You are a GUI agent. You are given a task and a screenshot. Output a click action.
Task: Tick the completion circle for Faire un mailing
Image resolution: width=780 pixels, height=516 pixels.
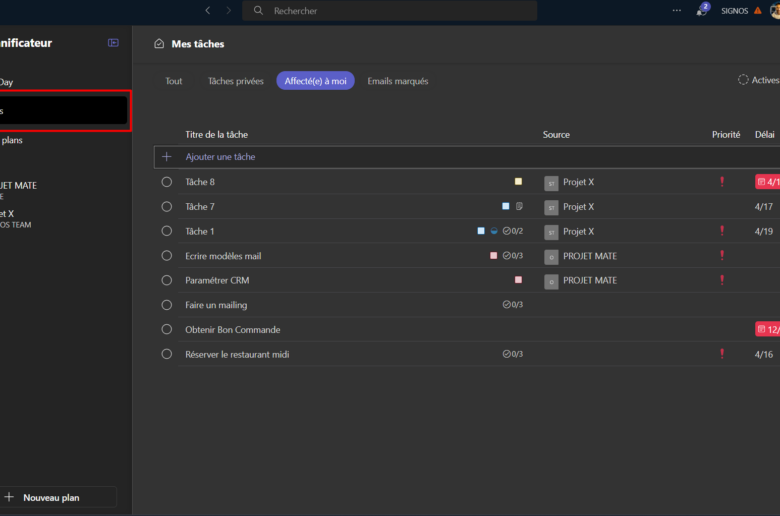tap(167, 305)
